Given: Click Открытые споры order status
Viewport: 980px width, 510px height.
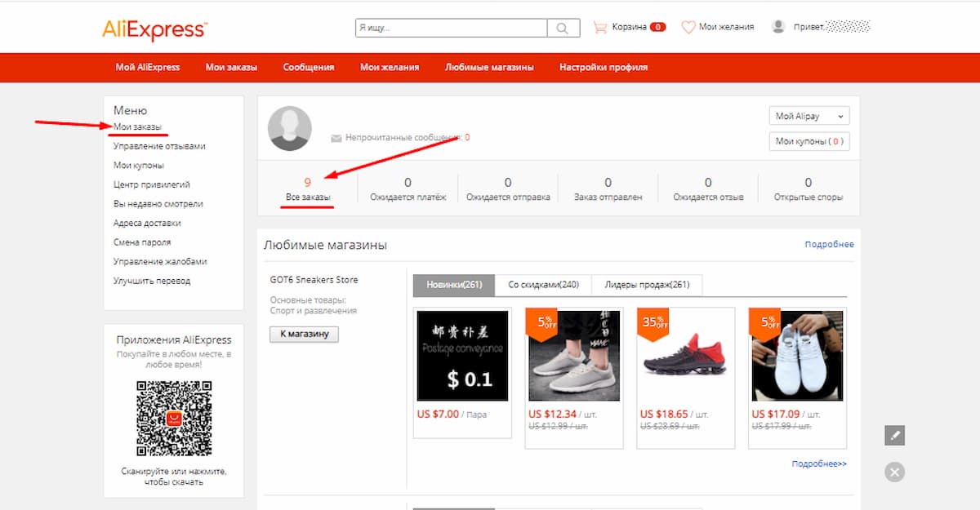Looking at the screenshot, I should [808, 188].
